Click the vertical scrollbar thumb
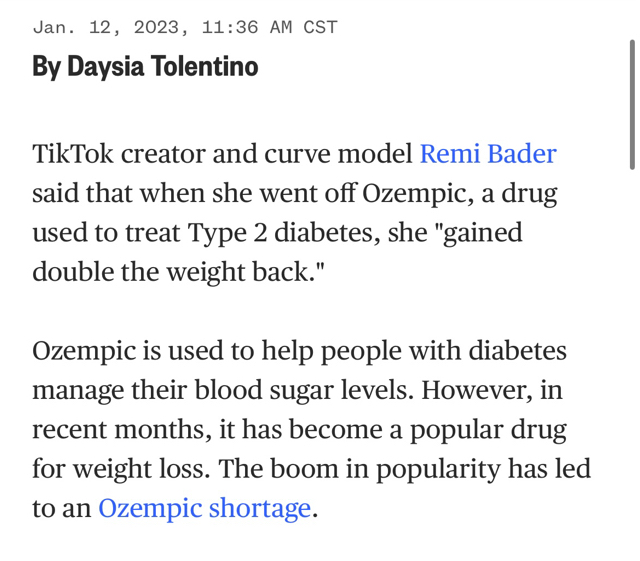This screenshot has height=561, width=640. point(631,104)
